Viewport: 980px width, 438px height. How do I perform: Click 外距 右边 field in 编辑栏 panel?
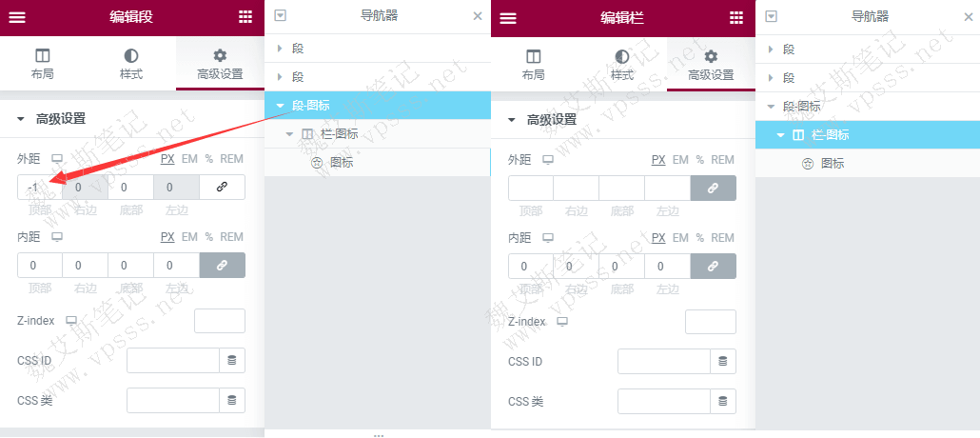(577, 188)
